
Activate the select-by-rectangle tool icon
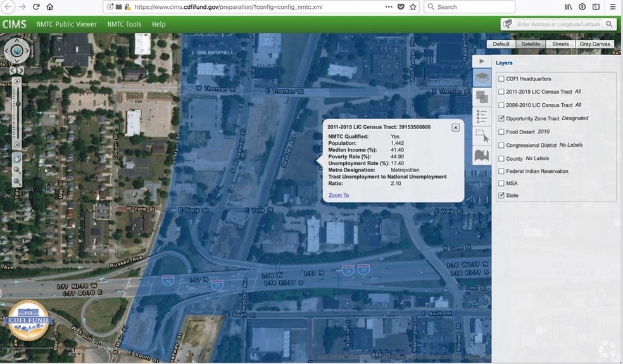point(482,136)
